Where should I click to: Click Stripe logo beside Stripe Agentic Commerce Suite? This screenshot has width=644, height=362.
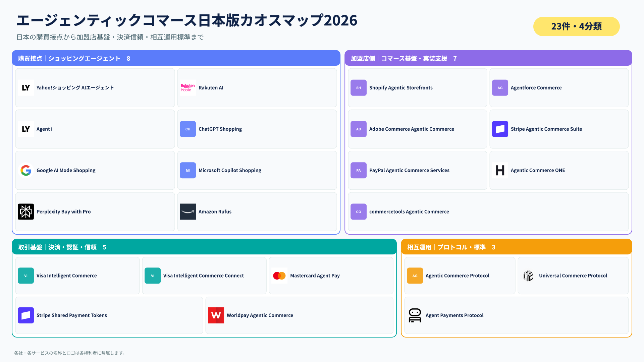(500, 129)
